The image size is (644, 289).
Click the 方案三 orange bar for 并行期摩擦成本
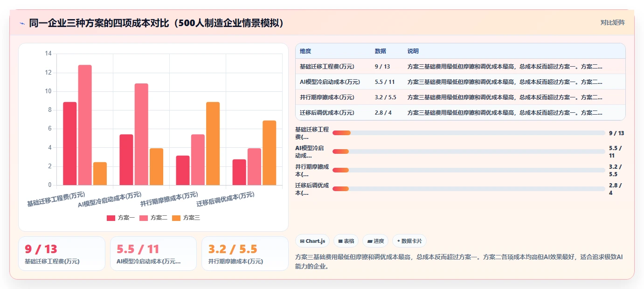point(213,144)
